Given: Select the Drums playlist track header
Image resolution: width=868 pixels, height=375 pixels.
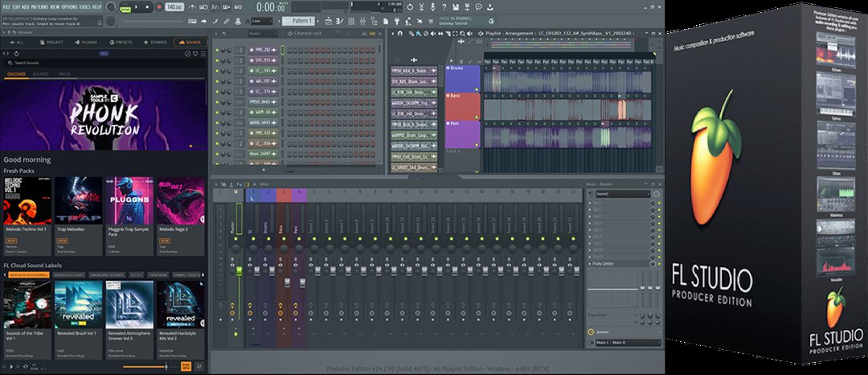Looking at the screenshot, I should [x=463, y=79].
